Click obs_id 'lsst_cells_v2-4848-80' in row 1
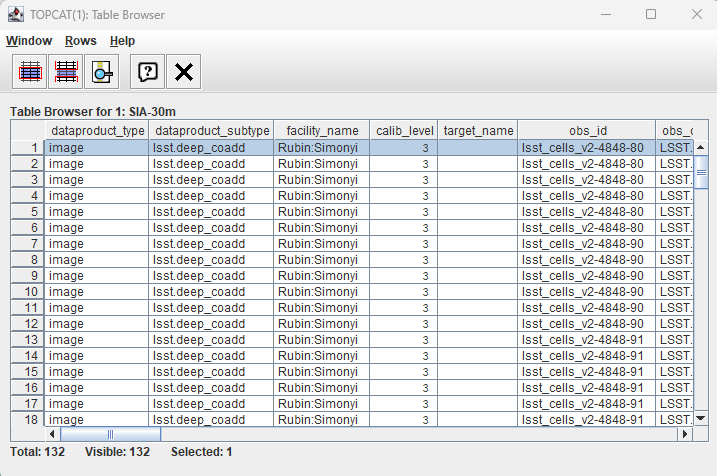This screenshot has width=717, height=476. 587,148
